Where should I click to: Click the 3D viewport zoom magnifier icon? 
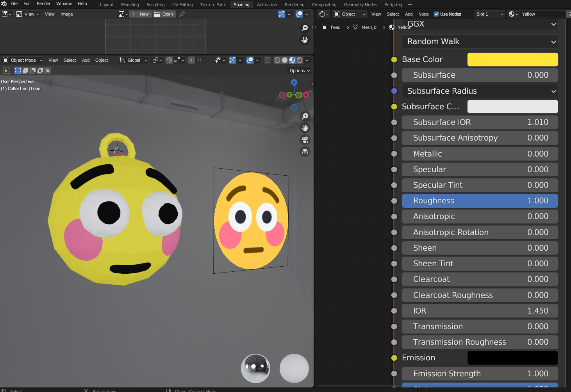[305, 116]
